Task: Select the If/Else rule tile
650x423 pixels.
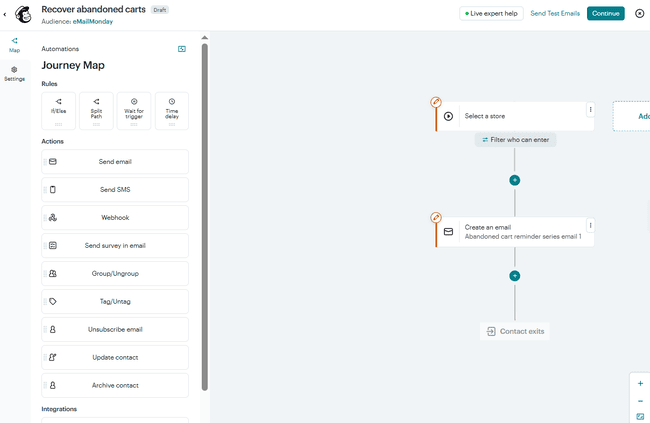Action: 58,111
